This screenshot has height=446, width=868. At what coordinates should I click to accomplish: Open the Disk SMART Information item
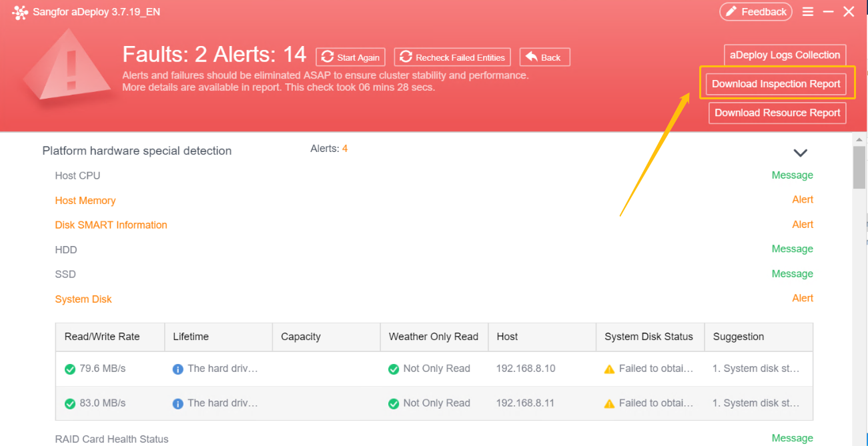tap(111, 225)
